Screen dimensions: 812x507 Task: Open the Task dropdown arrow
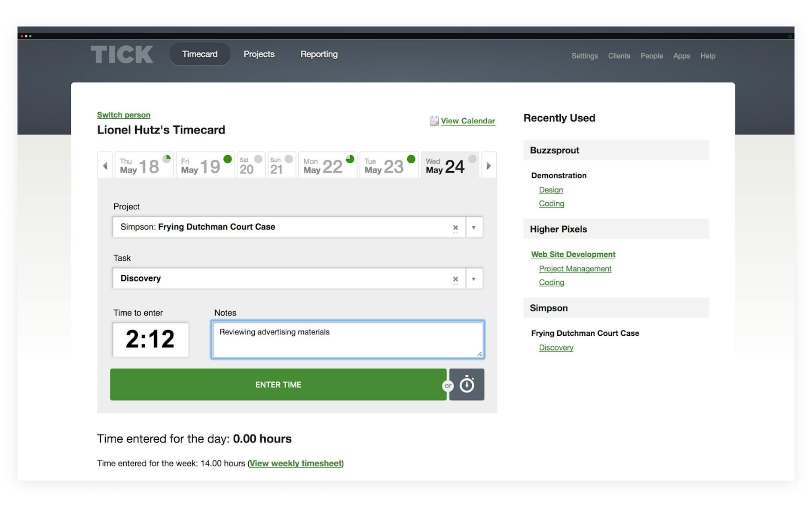click(x=474, y=279)
